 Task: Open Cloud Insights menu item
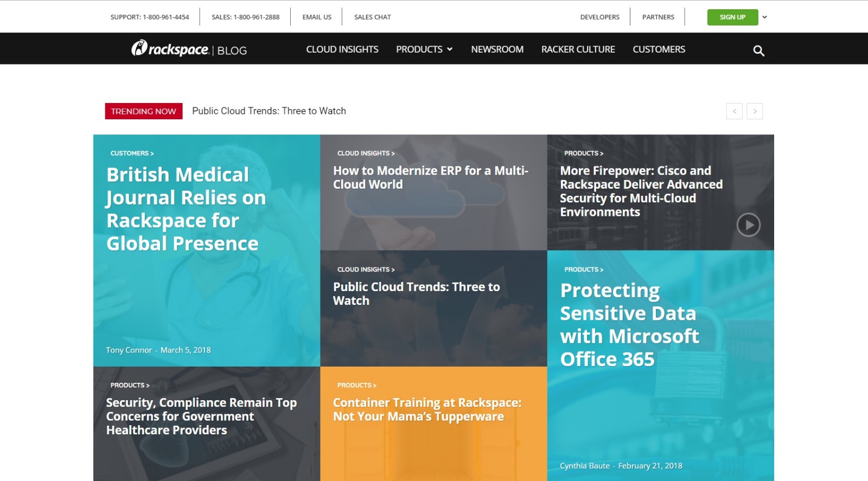pyautogui.click(x=342, y=49)
